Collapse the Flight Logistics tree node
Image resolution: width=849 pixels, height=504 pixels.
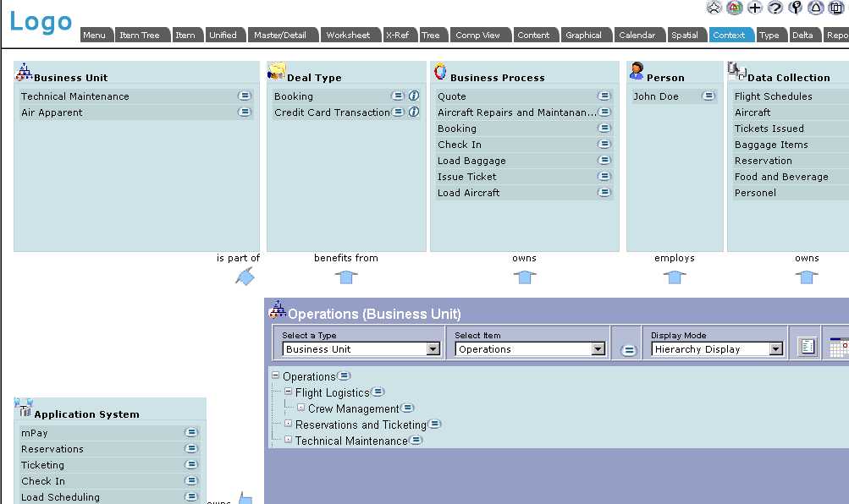[x=289, y=392]
